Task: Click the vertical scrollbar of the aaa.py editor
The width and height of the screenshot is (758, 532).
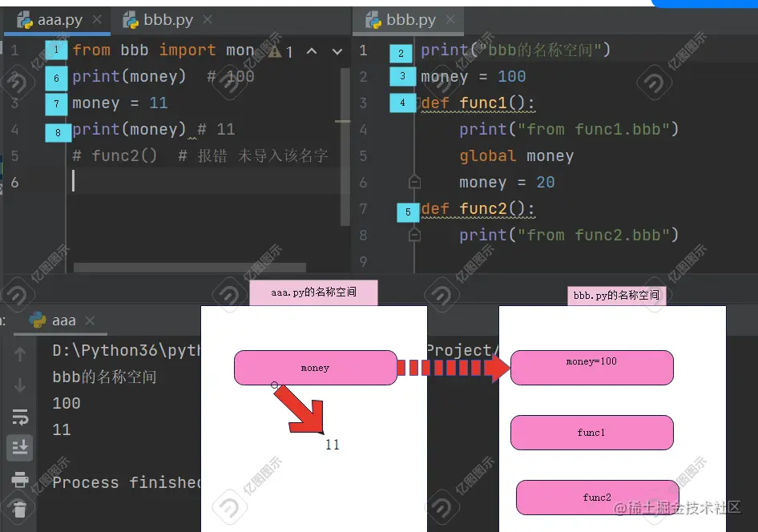Action: click(x=345, y=147)
